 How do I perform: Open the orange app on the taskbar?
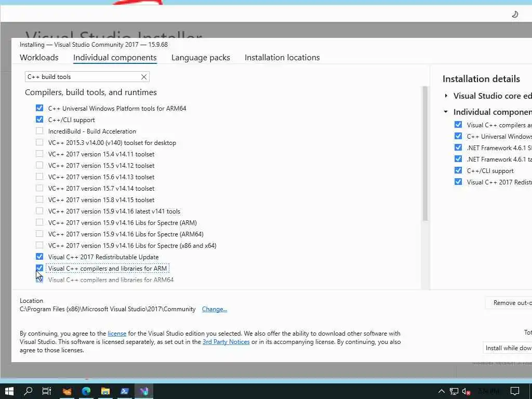click(x=67, y=391)
